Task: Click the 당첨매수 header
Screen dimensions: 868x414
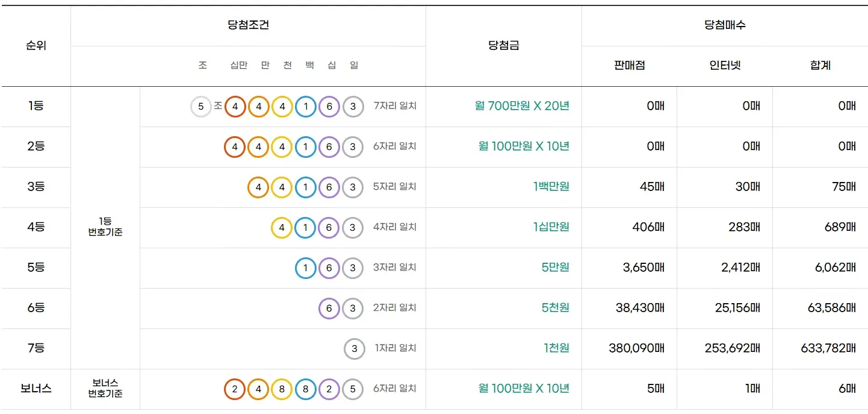Action: 725,25
